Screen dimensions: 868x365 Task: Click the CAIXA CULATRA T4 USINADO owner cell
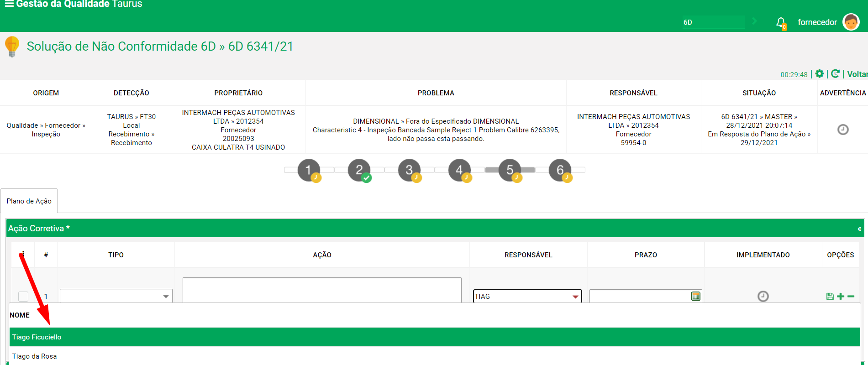point(238,130)
